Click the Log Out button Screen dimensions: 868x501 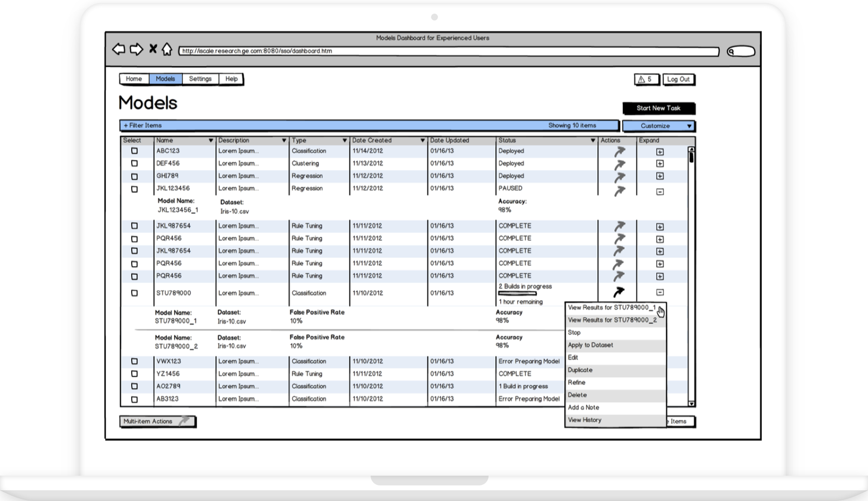point(678,79)
